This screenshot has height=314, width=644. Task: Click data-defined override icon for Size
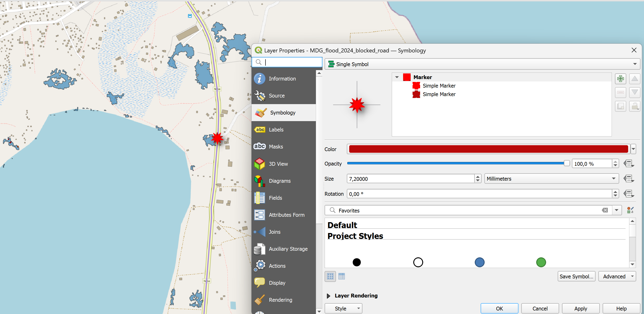628,179
